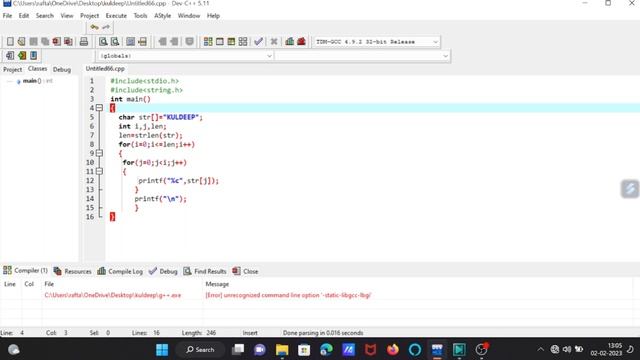Open the Execute menu

coord(116,16)
